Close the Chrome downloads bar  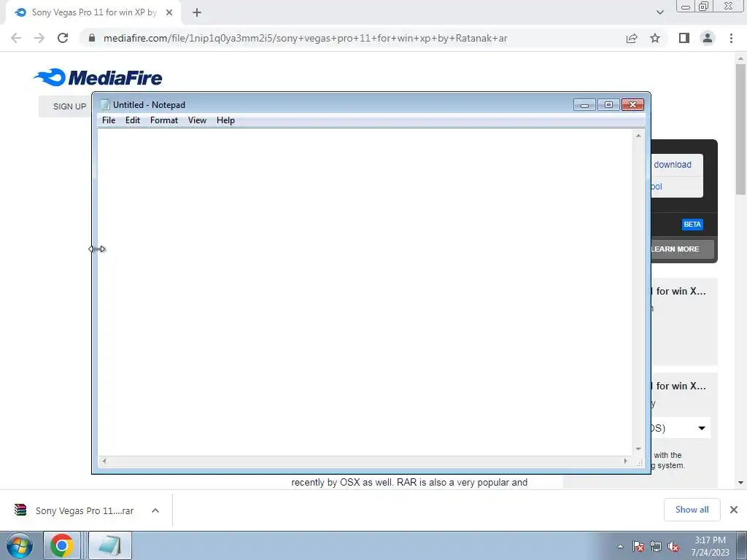point(734,510)
